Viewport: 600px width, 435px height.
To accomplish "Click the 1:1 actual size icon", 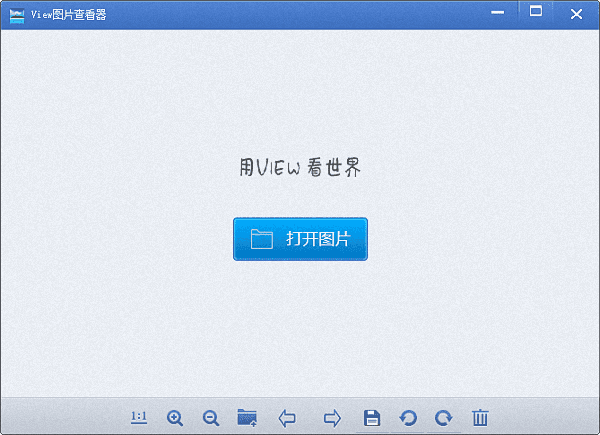I will pos(139,417).
